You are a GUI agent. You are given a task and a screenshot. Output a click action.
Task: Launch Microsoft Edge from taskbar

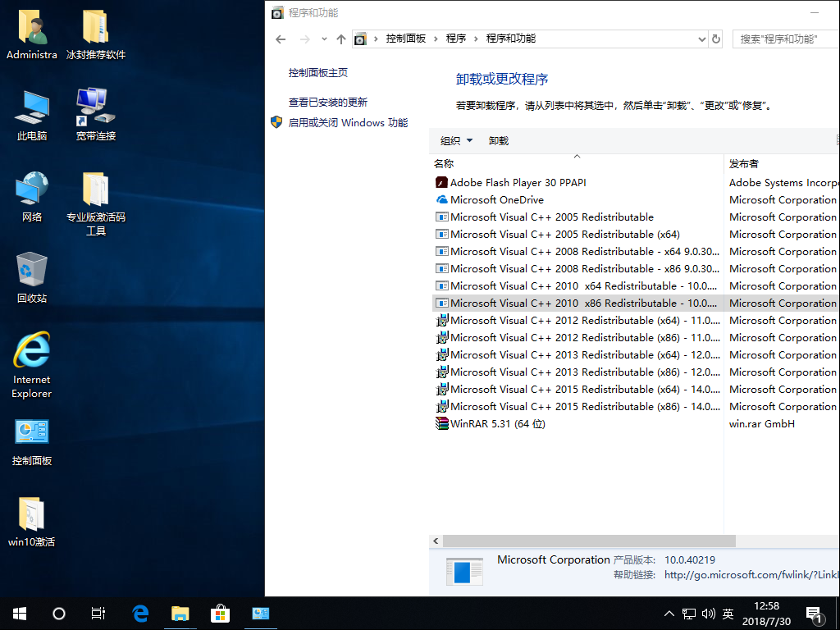pos(140,614)
